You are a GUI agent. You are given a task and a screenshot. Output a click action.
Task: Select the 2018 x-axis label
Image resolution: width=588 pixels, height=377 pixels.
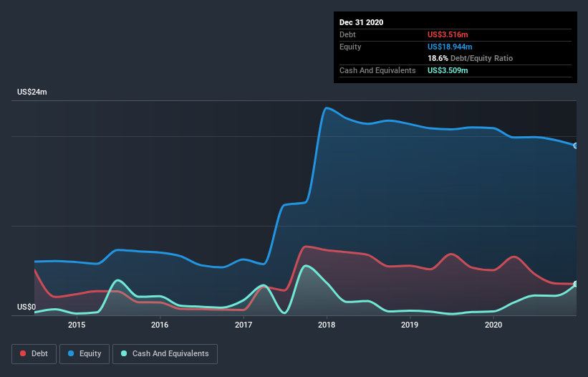tap(327, 325)
